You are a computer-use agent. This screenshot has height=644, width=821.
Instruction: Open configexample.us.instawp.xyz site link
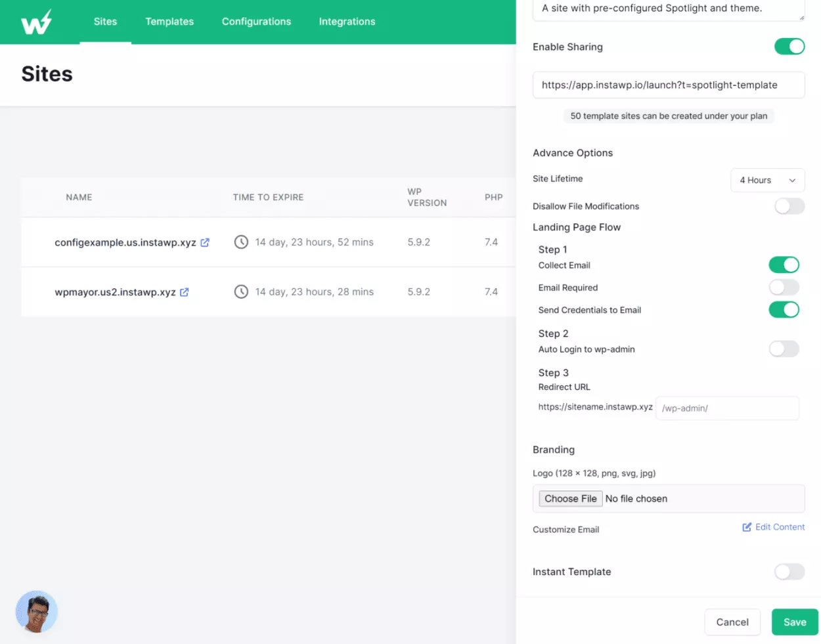click(125, 242)
